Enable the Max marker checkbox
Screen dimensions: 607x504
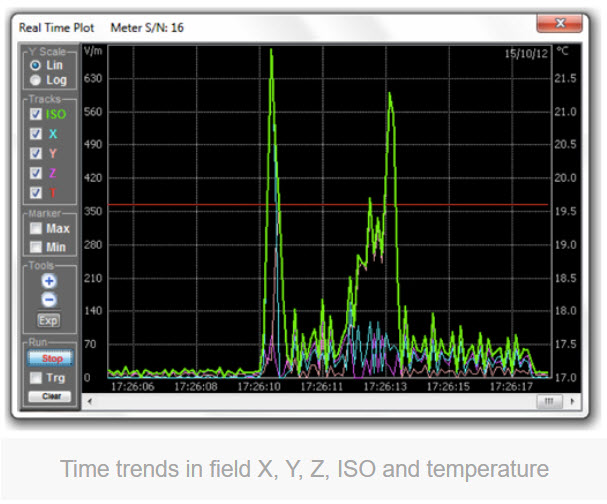coord(36,228)
